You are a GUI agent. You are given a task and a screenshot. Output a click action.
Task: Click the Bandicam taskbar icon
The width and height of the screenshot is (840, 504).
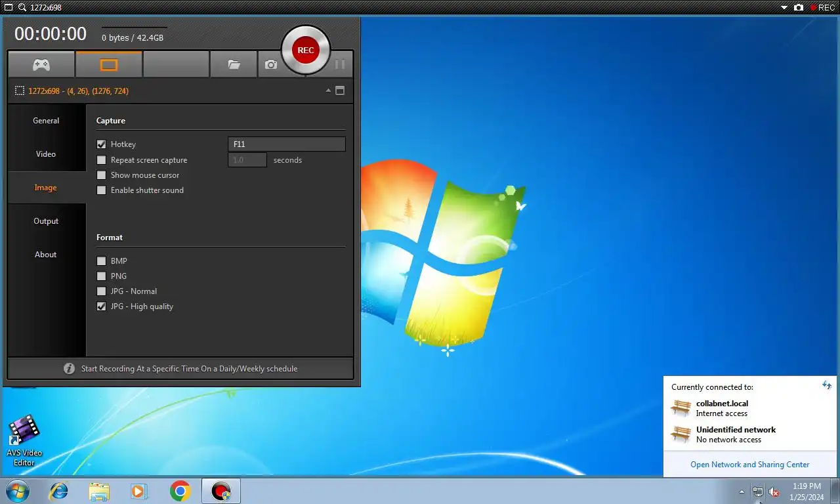click(221, 491)
